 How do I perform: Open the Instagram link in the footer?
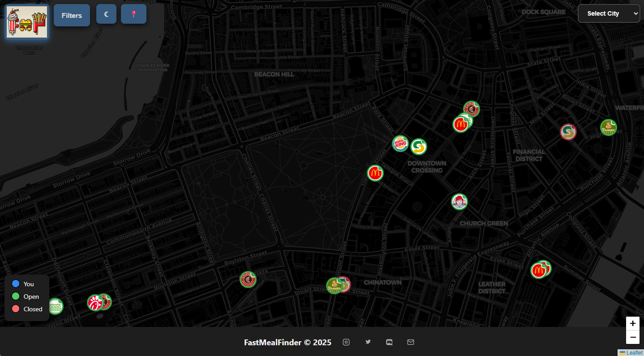(346, 342)
